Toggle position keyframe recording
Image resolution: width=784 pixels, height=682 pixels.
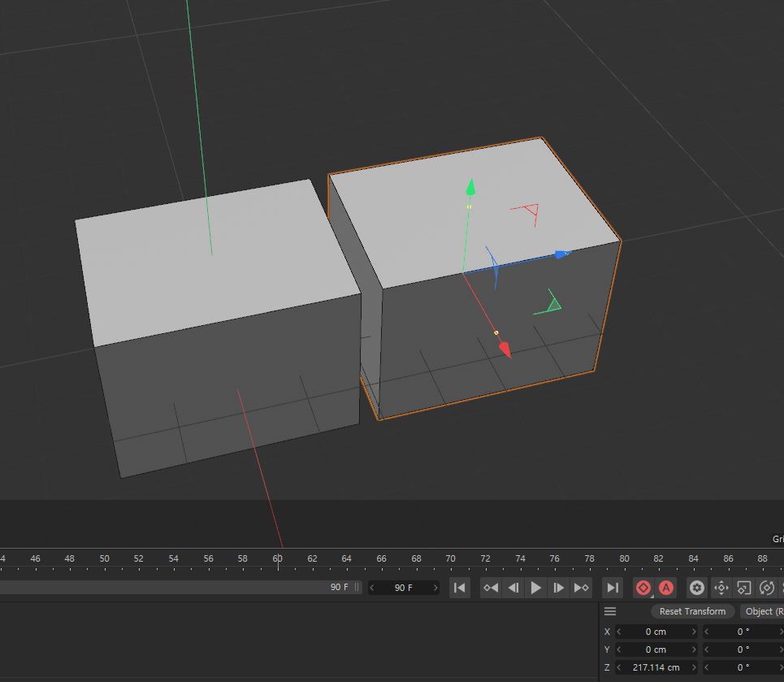(721, 588)
